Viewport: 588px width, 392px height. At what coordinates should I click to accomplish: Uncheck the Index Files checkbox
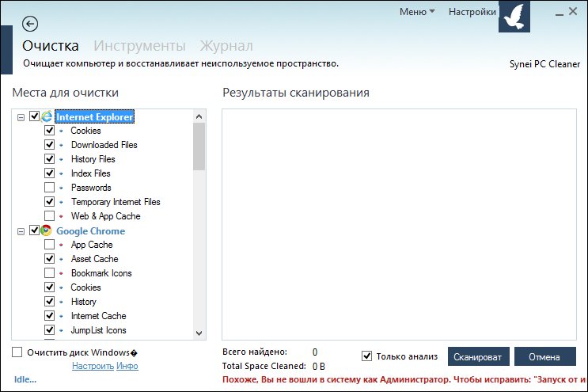pyautogui.click(x=50, y=173)
